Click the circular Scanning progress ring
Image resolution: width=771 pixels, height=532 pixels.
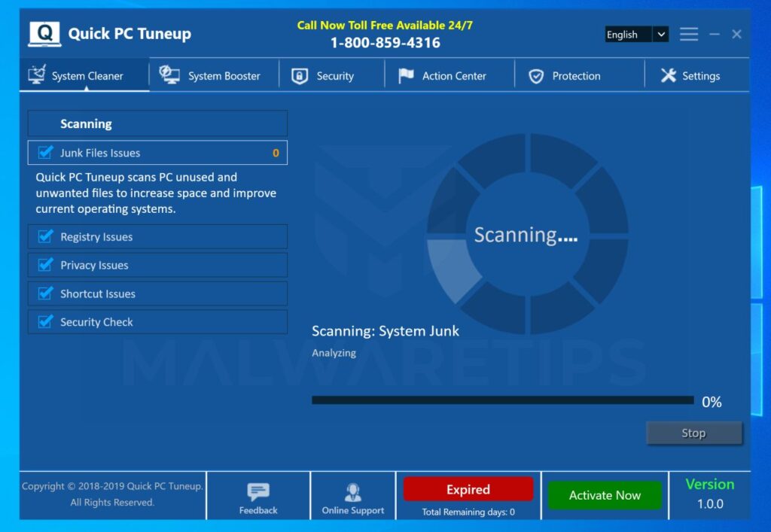click(x=527, y=234)
